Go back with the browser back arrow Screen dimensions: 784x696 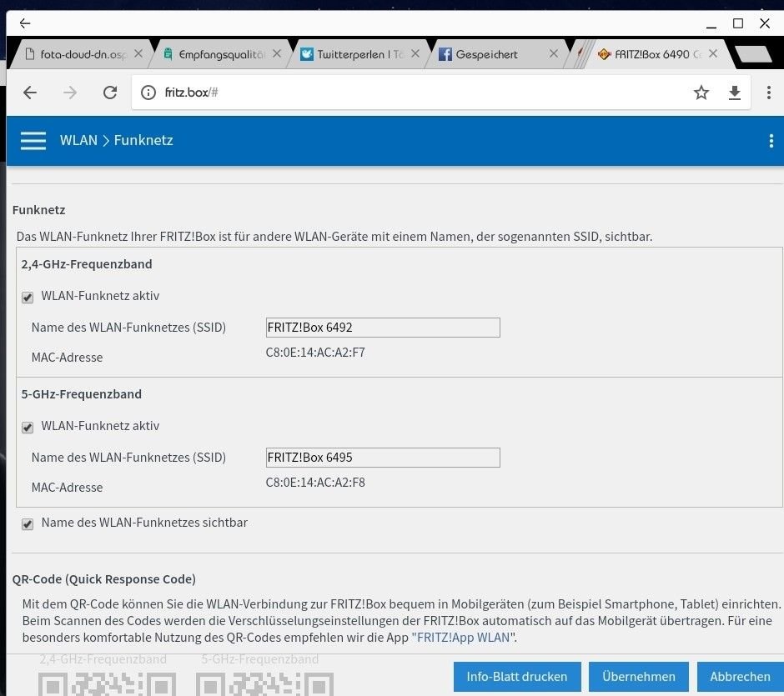click(30, 93)
